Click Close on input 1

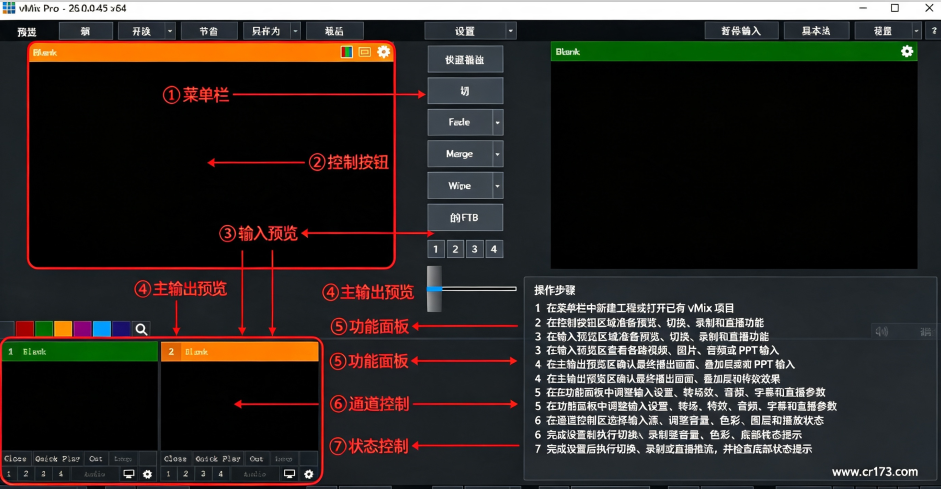coord(16,459)
